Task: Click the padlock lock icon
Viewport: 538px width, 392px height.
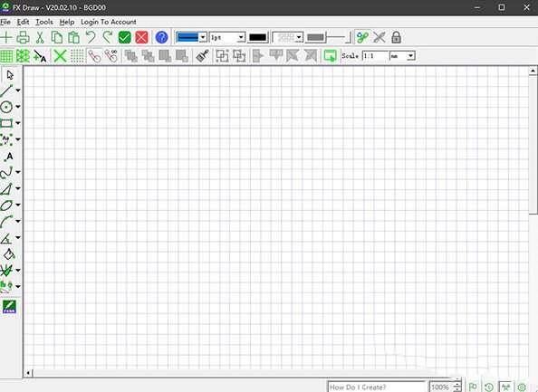Action: coord(396,37)
